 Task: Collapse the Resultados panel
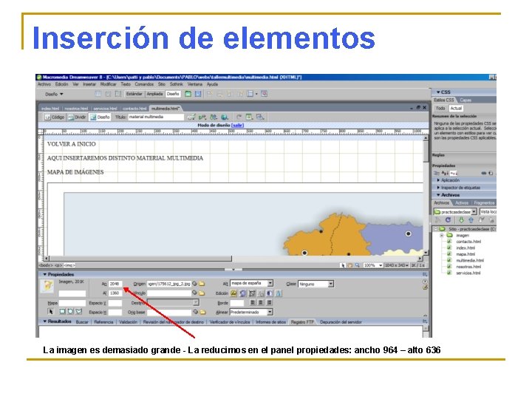coord(44,321)
